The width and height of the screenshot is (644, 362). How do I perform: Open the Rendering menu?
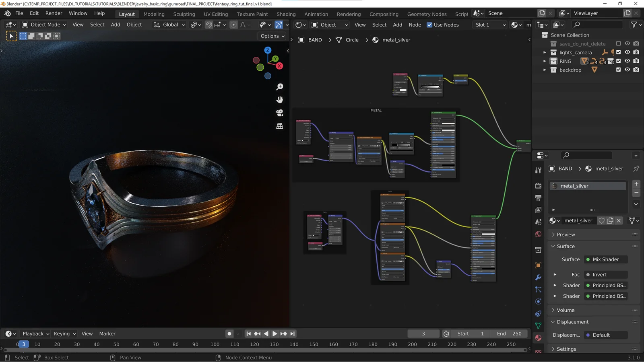click(x=349, y=14)
